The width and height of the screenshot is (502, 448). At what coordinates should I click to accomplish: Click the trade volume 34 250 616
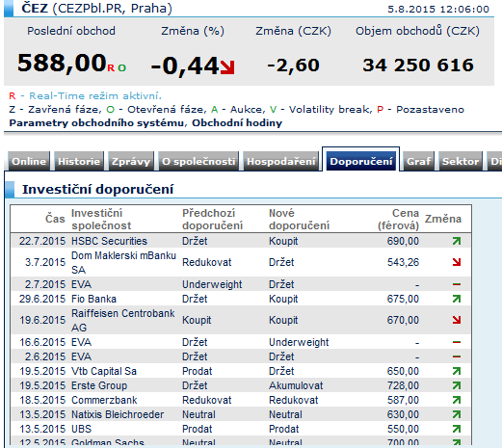pyautogui.click(x=418, y=65)
